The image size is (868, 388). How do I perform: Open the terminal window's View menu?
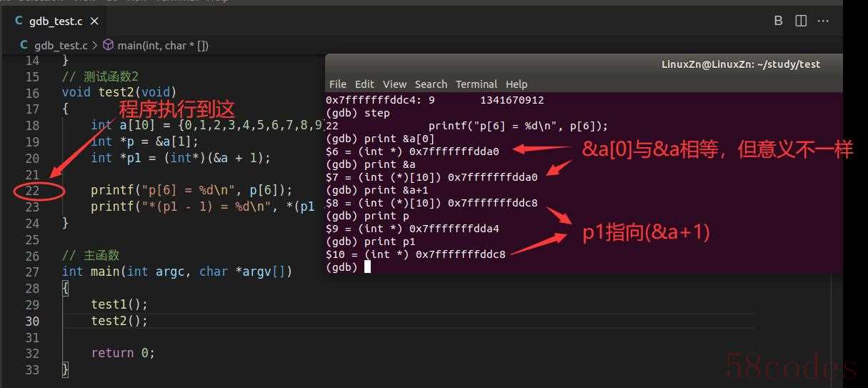(394, 84)
